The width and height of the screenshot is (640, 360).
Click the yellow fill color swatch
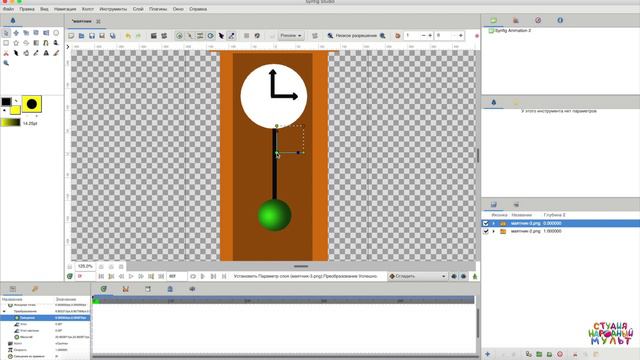15,110
